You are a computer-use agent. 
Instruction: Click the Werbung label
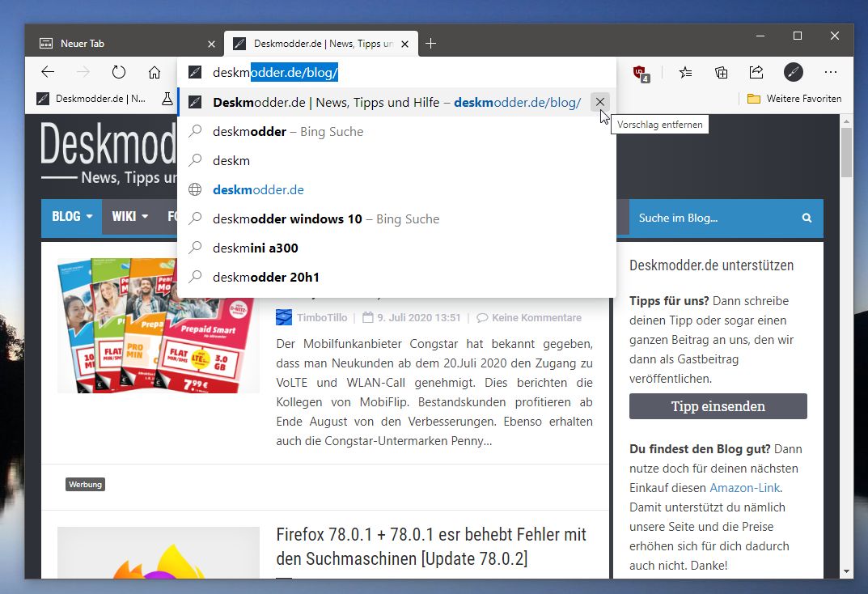(x=85, y=485)
